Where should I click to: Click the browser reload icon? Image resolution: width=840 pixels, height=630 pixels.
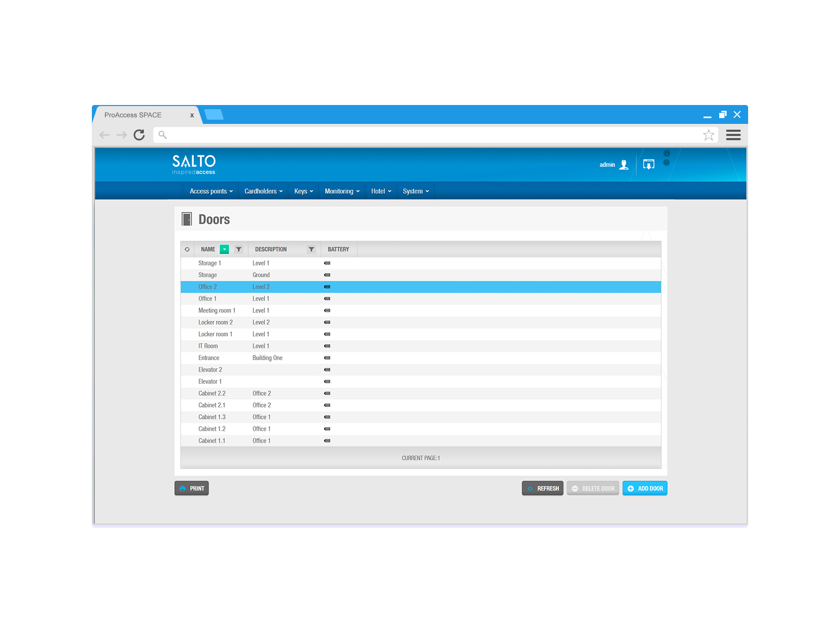pos(139,135)
